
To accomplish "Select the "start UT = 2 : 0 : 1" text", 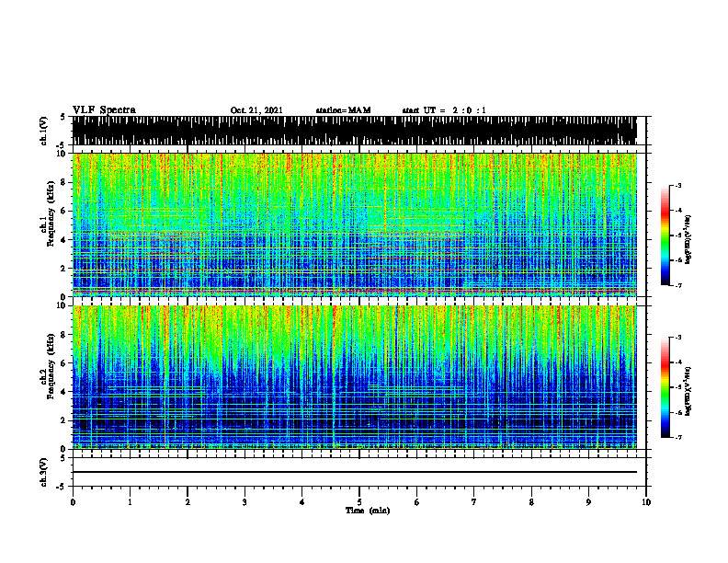I will [444, 110].
